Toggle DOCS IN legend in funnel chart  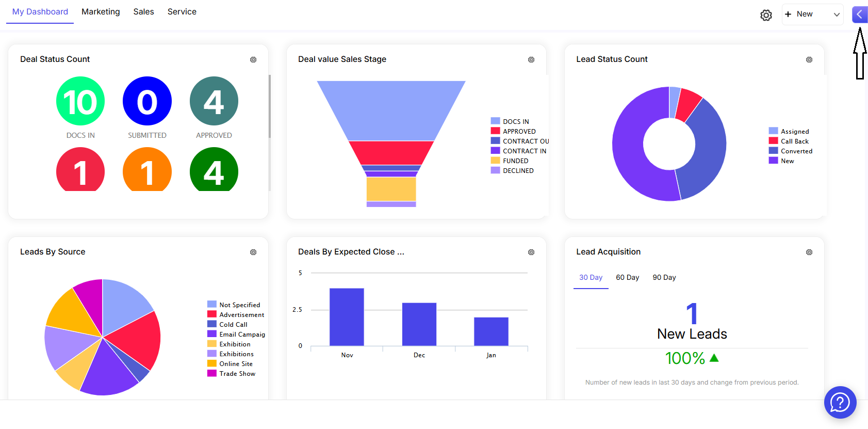[x=515, y=122]
